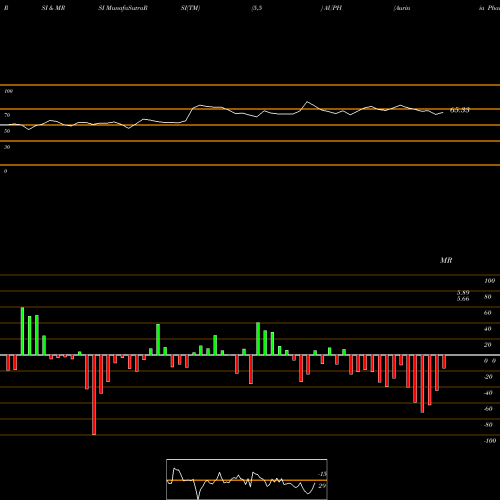Click the MR axis label 100 at right

pyautogui.click(x=489, y=281)
